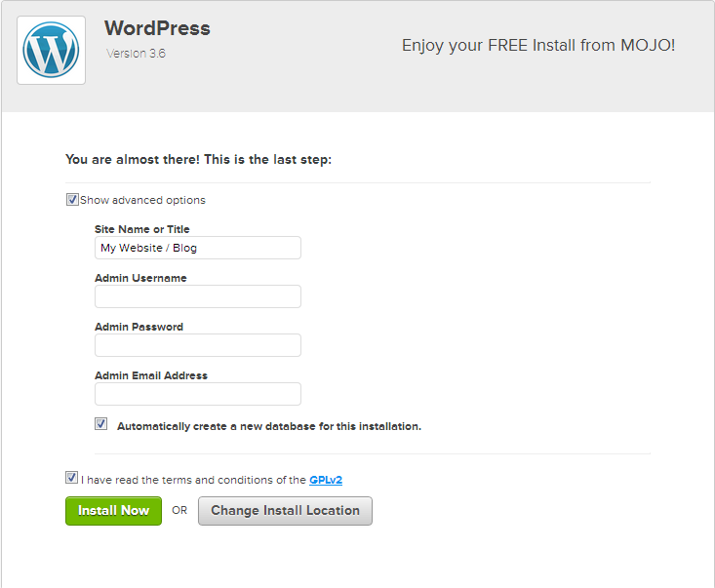This screenshot has height=588, width=715.
Task: Click the Change Install Location button
Action: pos(285,511)
